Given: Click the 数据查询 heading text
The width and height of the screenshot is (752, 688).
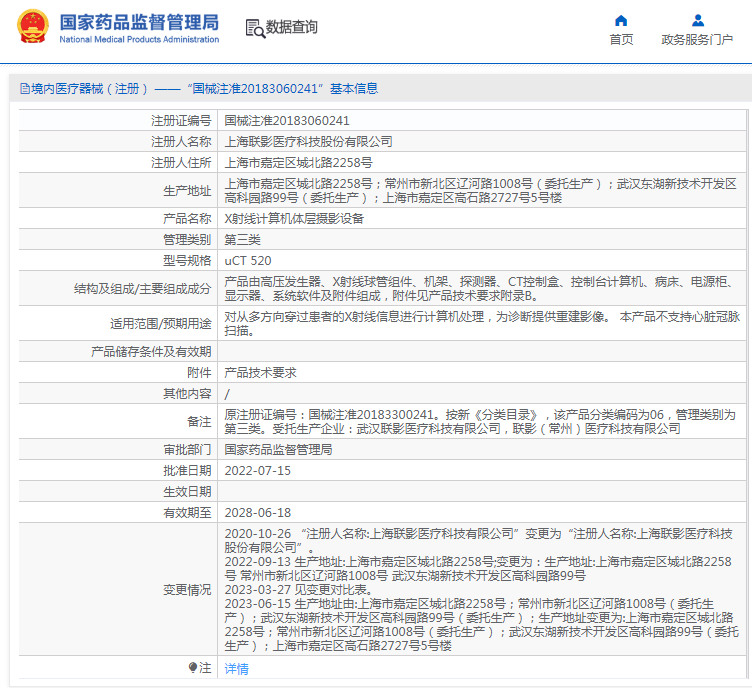Looking at the screenshot, I should tap(292, 27).
